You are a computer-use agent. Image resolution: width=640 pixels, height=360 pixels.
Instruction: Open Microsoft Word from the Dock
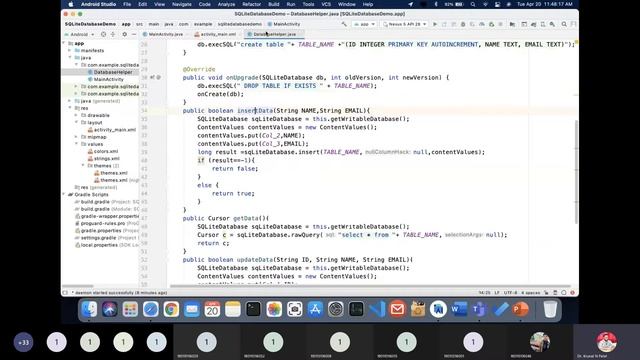[x=459, y=309]
